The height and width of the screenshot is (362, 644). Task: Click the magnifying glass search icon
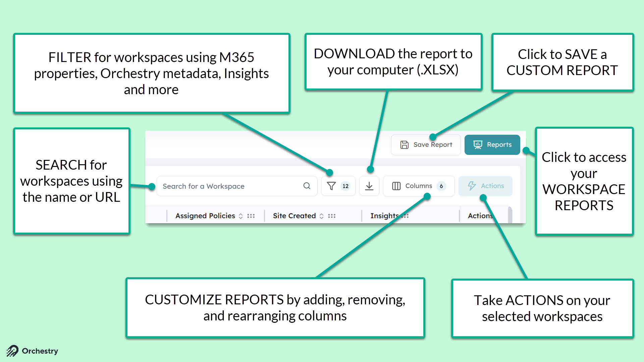(x=307, y=186)
